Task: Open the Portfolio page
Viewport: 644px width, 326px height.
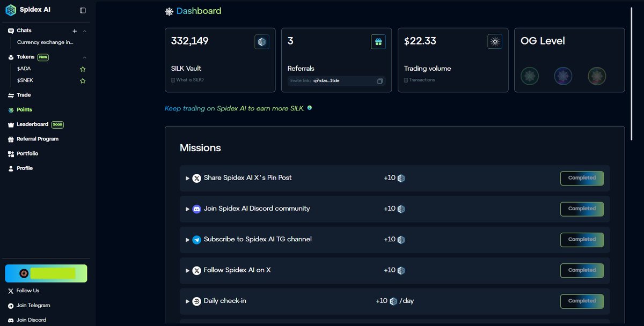Action: (27, 153)
